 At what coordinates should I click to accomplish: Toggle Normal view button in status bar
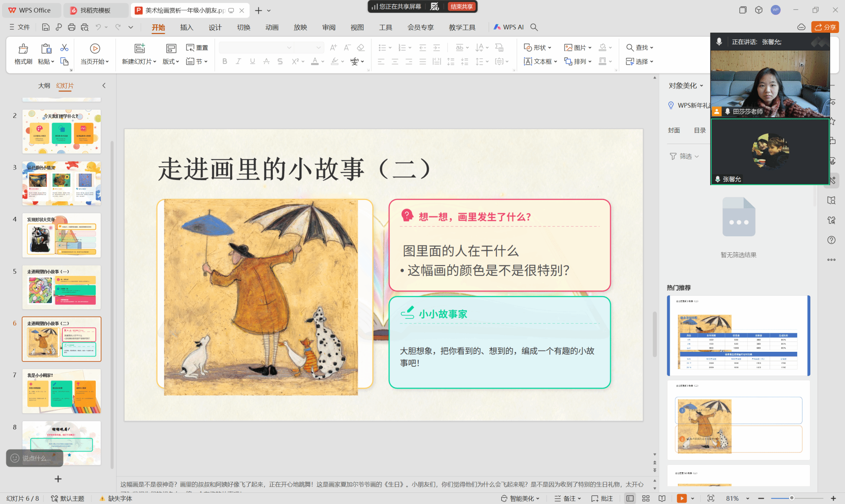(x=630, y=498)
